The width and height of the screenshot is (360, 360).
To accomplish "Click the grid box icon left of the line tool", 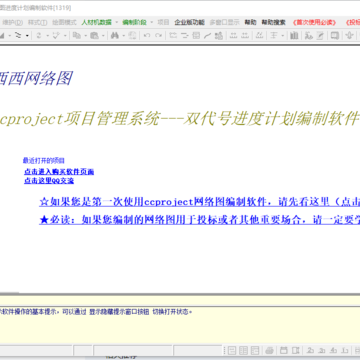I will click(196, 35).
